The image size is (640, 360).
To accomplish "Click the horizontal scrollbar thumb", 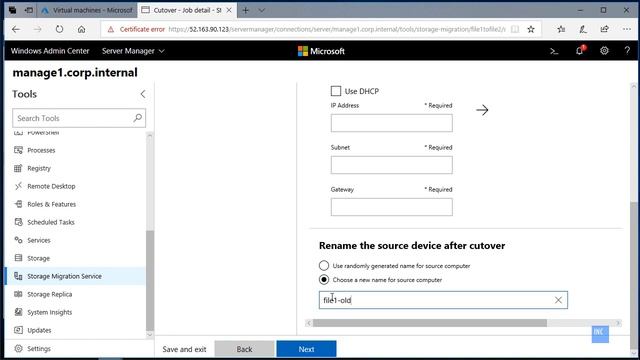I will point(430,323).
